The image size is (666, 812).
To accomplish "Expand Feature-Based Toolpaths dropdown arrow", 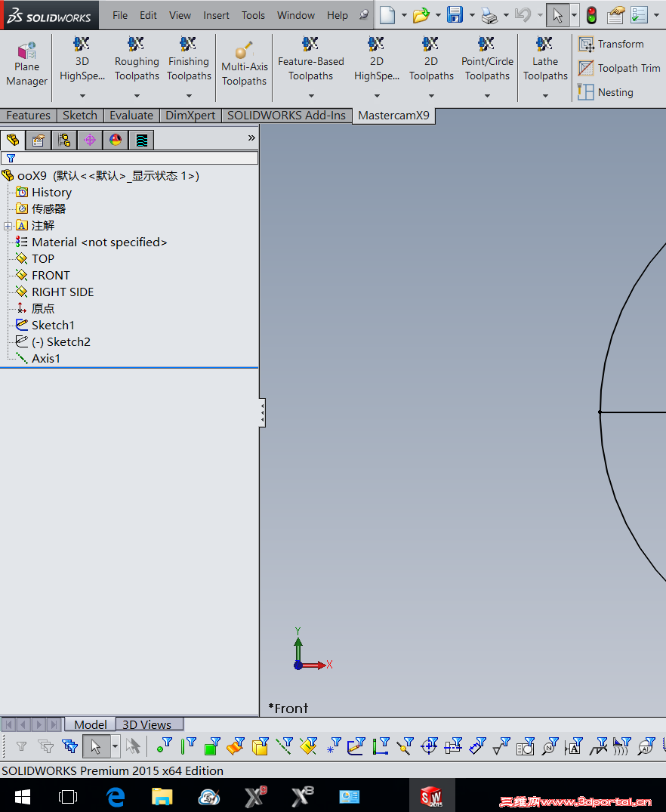I will click(311, 96).
